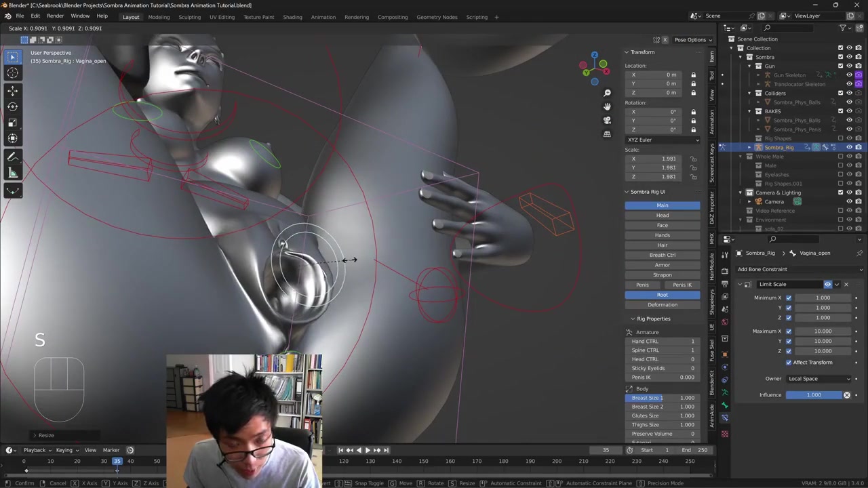Select the Rotate tool in the toolbar
Screen dimensions: 868x488
coord(12,106)
